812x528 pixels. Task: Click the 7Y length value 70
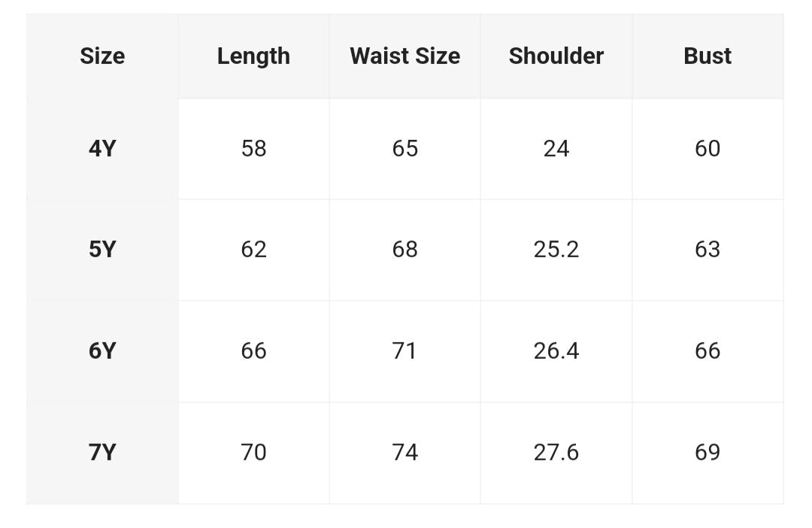click(x=253, y=453)
